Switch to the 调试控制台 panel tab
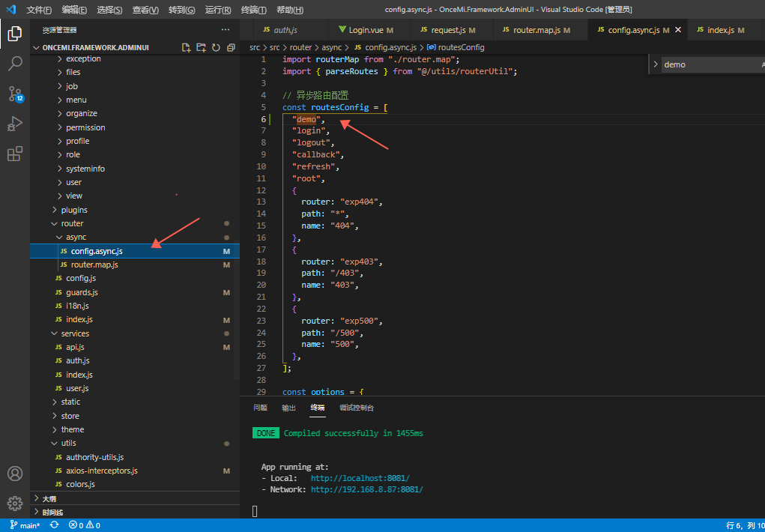 [x=357, y=408]
